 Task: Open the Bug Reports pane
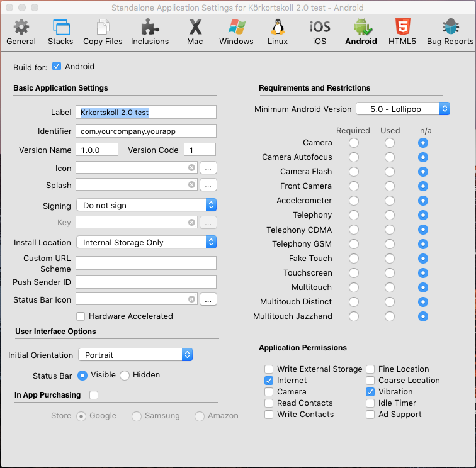pos(450,31)
